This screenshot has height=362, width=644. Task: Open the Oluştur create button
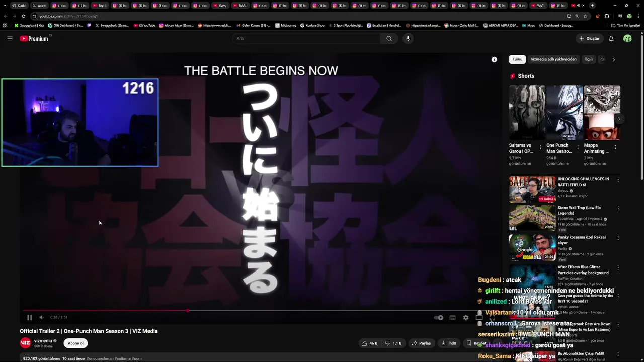(x=589, y=38)
